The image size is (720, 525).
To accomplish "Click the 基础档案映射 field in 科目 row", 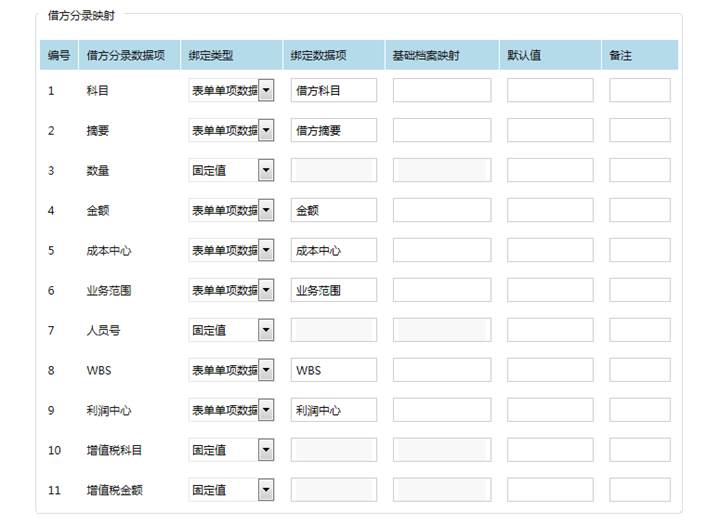I will click(x=442, y=90).
